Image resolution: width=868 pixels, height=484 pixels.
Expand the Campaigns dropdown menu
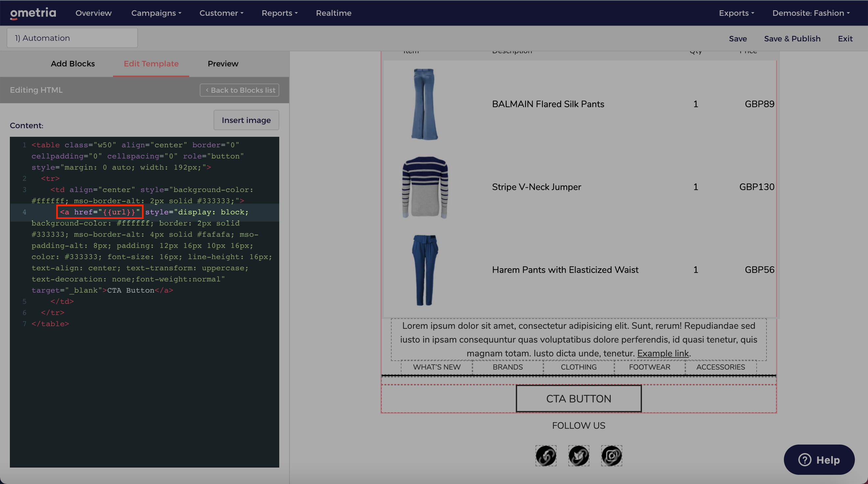click(156, 13)
